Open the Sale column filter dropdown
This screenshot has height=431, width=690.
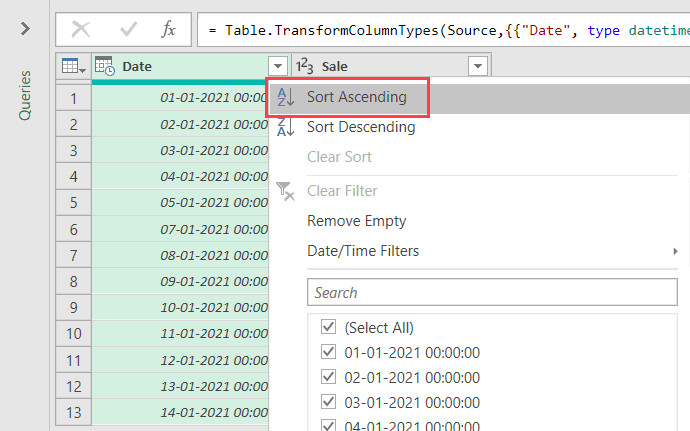tap(478, 66)
